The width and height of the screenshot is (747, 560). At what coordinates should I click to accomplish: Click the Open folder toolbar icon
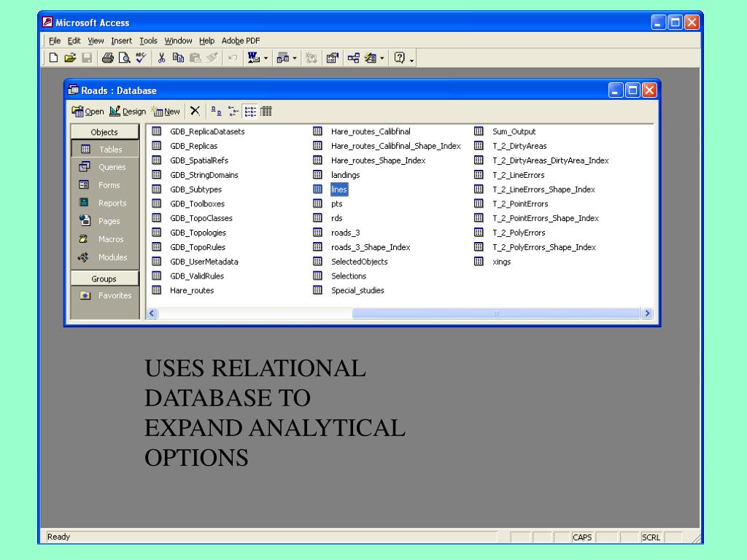tap(70, 58)
